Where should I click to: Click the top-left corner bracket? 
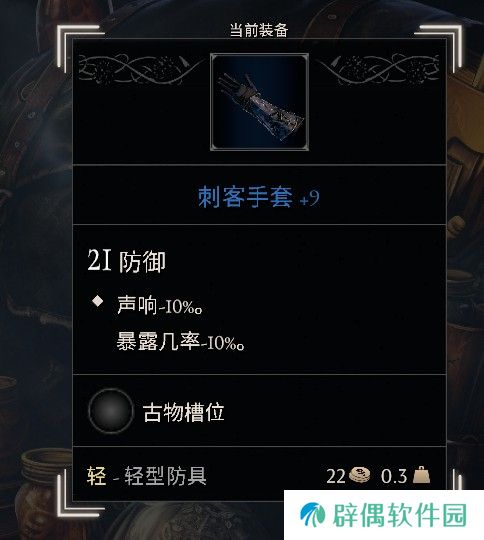coord(80,46)
